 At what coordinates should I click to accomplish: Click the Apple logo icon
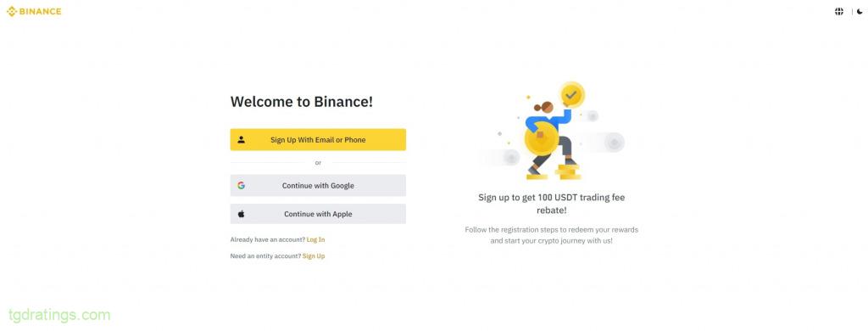[x=242, y=214]
